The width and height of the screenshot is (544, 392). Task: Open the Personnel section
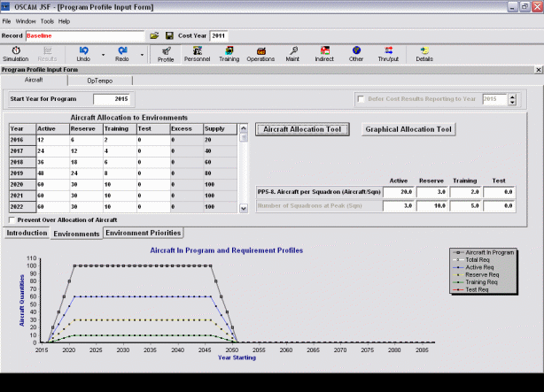(x=197, y=54)
